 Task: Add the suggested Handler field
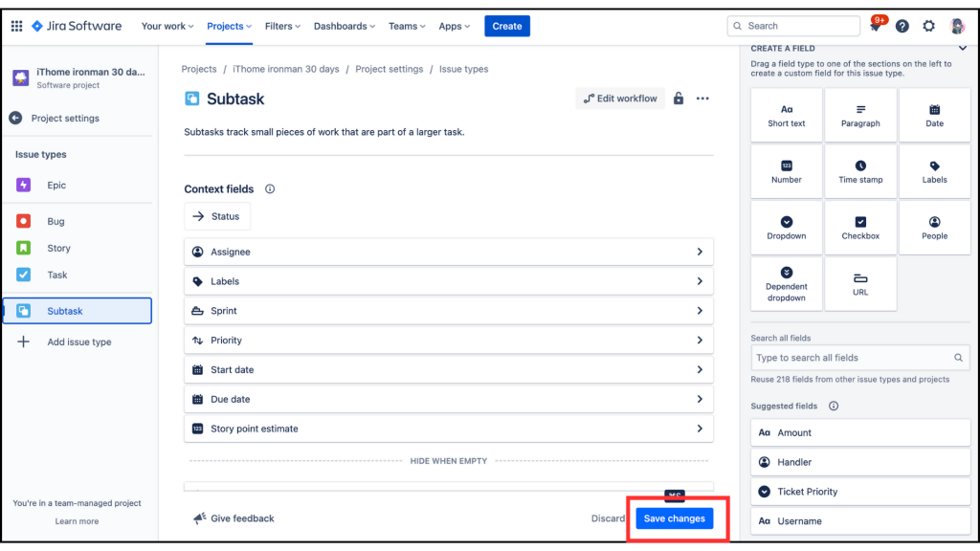860,462
